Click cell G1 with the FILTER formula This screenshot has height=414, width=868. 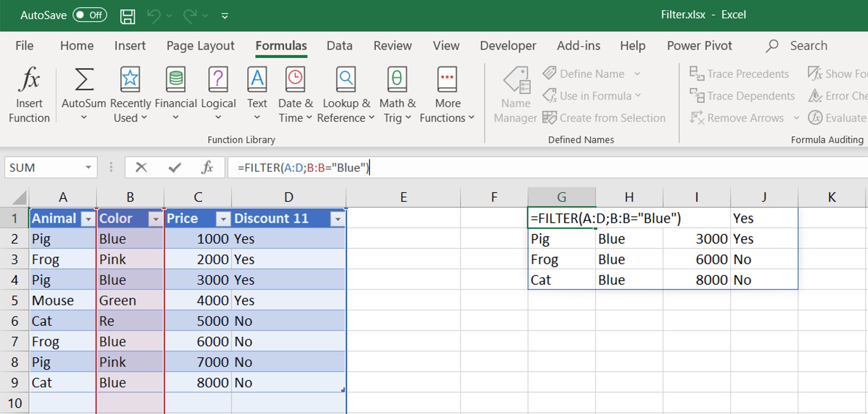tap(561, 218)
